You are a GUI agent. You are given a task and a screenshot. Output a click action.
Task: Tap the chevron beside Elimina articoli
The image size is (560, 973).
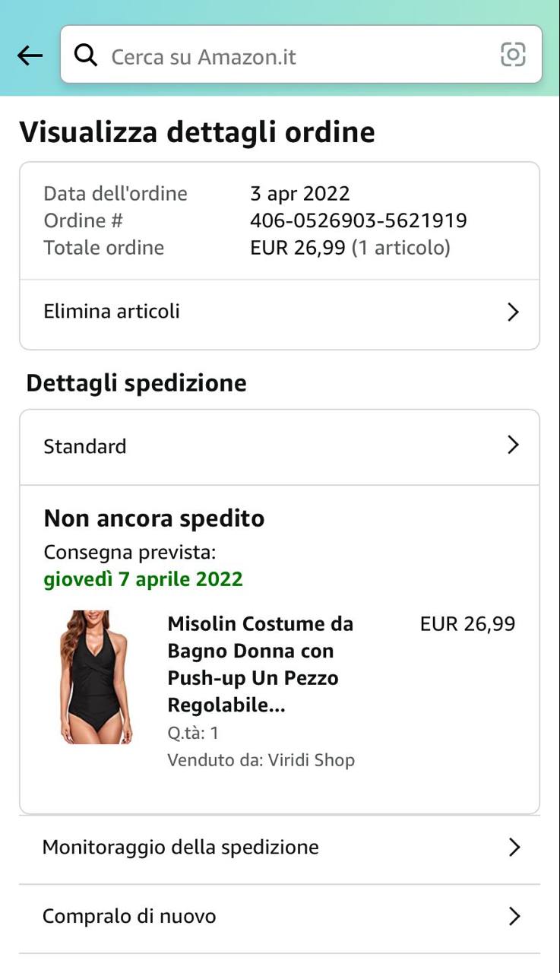[x=513, y=312]
